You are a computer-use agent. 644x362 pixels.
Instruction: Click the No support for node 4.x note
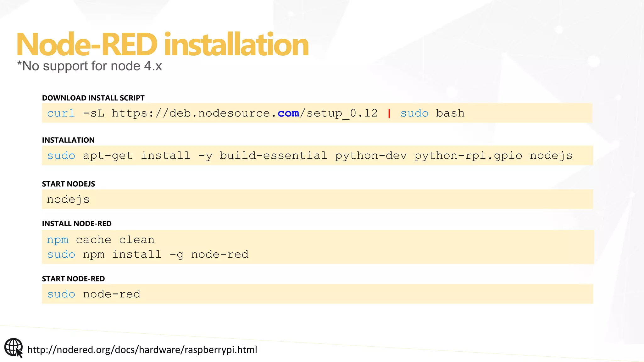click(89, 66)
